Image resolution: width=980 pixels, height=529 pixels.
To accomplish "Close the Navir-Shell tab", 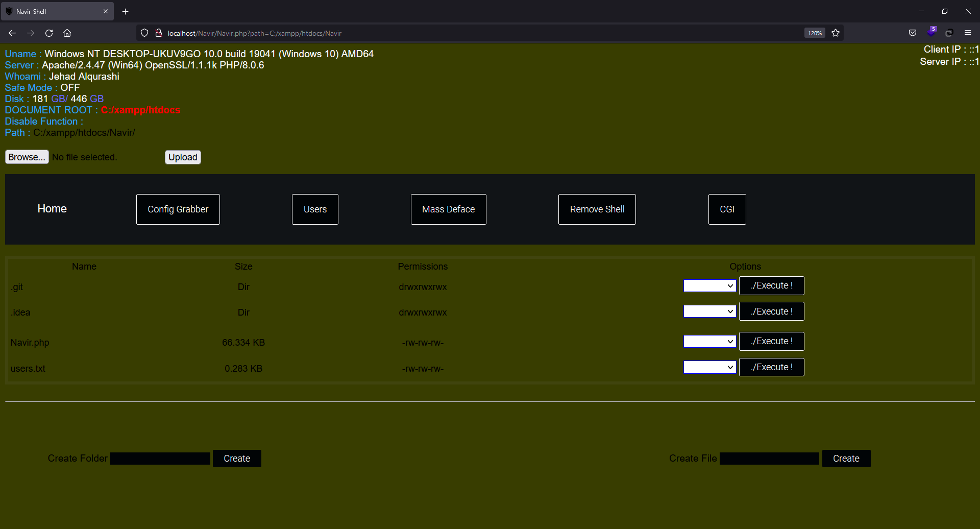I will pos(106,11).
